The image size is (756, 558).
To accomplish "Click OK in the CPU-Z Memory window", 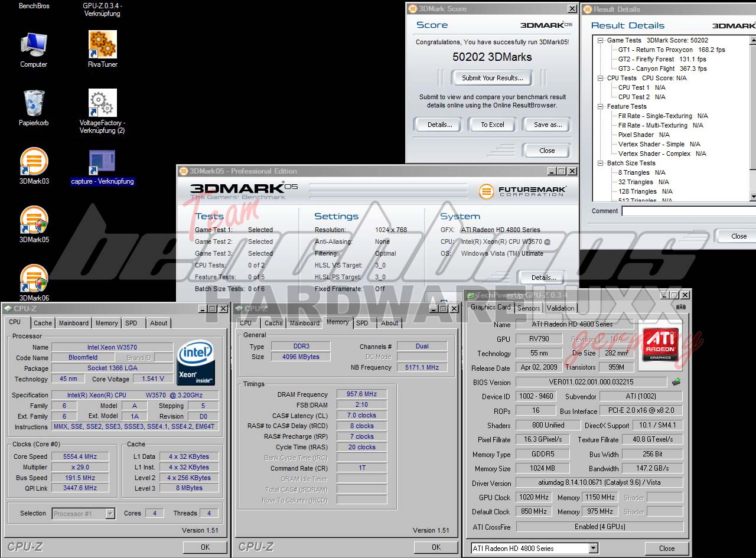I will point(436,547).
